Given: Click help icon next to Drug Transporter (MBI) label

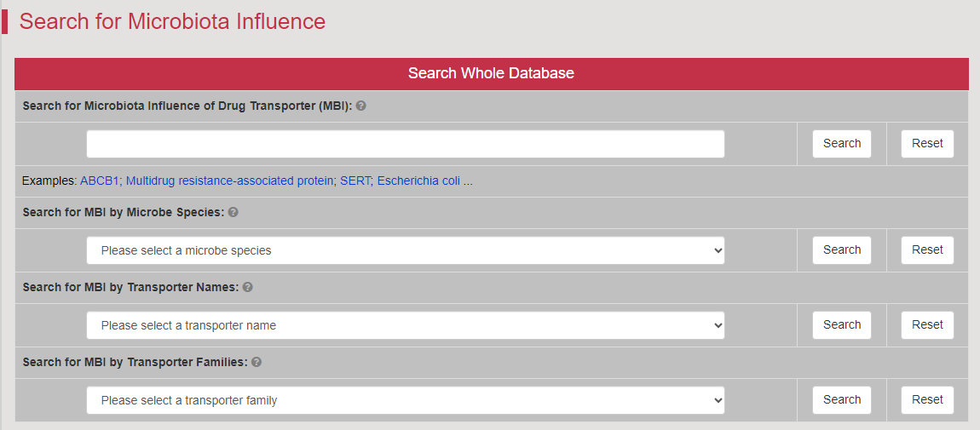Looking at the screenshot, I should pyautogui.click(x=360, y=106).
